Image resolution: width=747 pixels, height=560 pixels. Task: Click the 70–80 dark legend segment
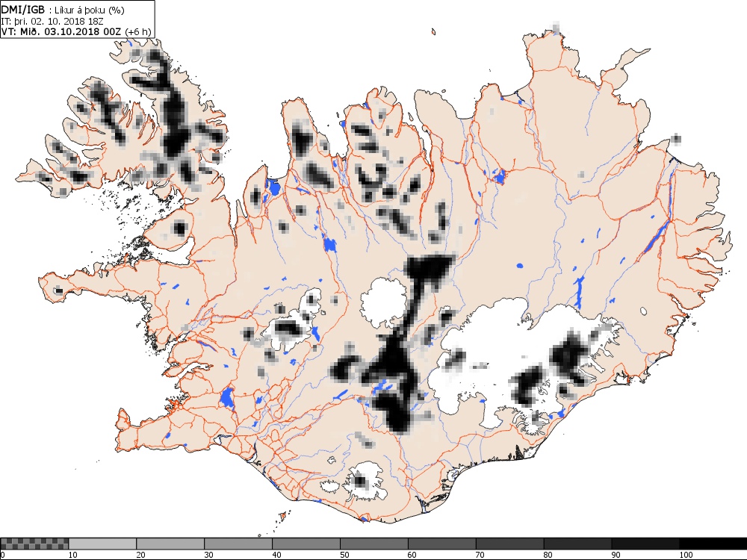(509, 544)
